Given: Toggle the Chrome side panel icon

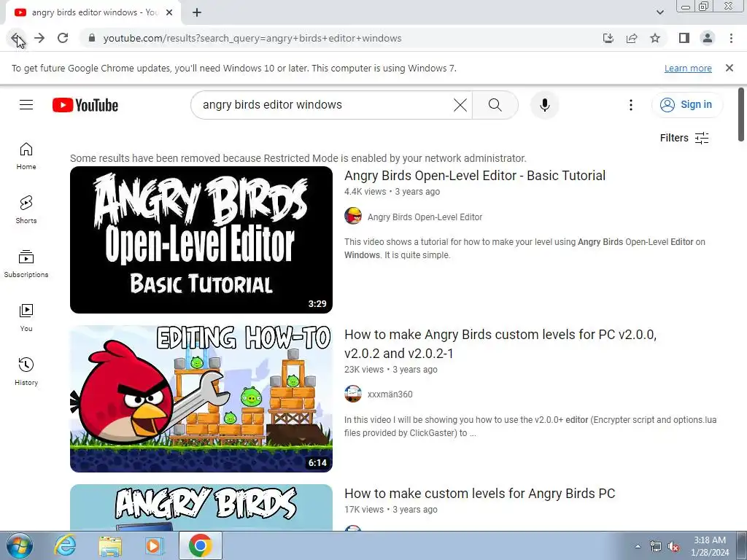Looking at the screenshot, I should click(684, 38).
